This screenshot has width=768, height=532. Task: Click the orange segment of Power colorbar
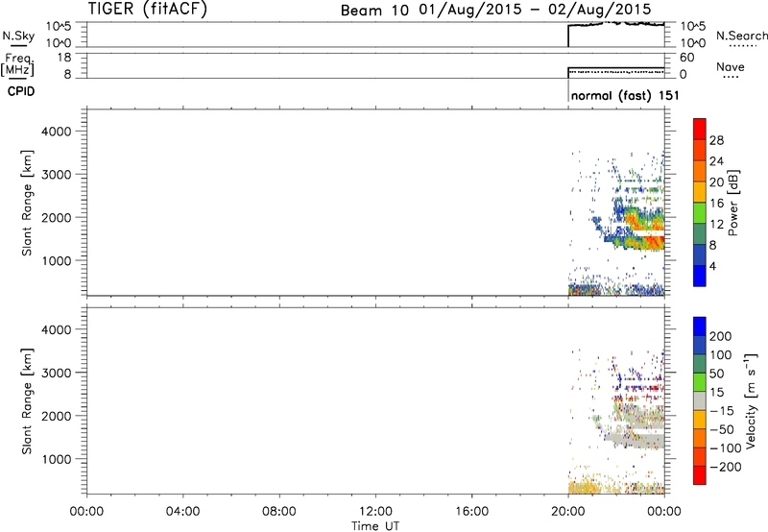tap(700, 171)
